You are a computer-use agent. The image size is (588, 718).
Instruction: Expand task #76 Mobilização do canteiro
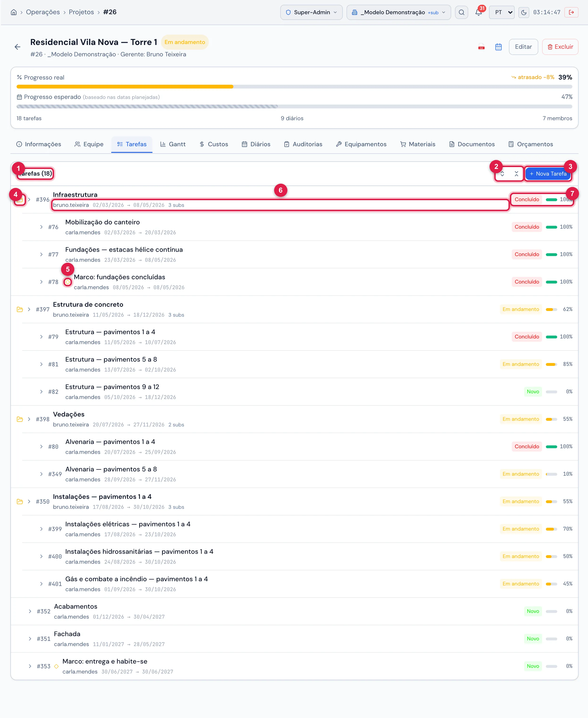(41, 227)
